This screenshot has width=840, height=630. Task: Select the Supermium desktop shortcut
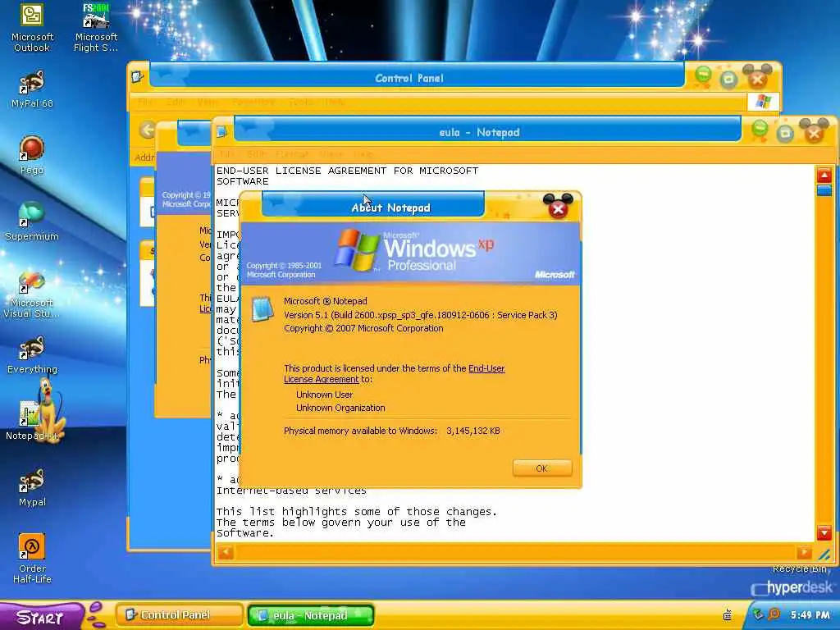coord(32,221)
